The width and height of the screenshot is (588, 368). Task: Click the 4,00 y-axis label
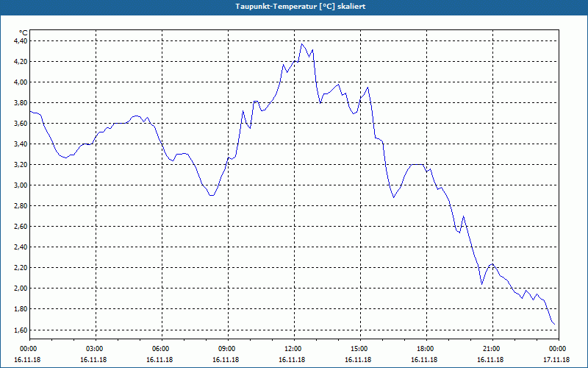[x=21, y=82]
